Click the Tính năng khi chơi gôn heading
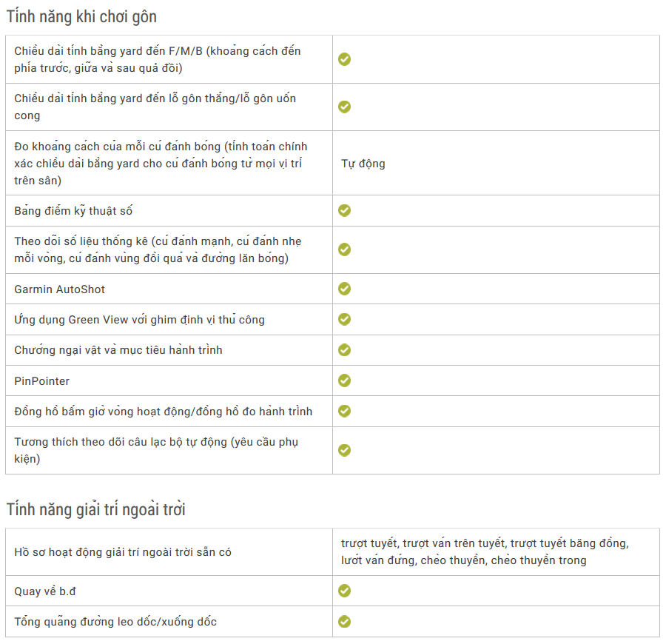Image resolution: width=666 pixels, height=644 pixels. (81, 16)
